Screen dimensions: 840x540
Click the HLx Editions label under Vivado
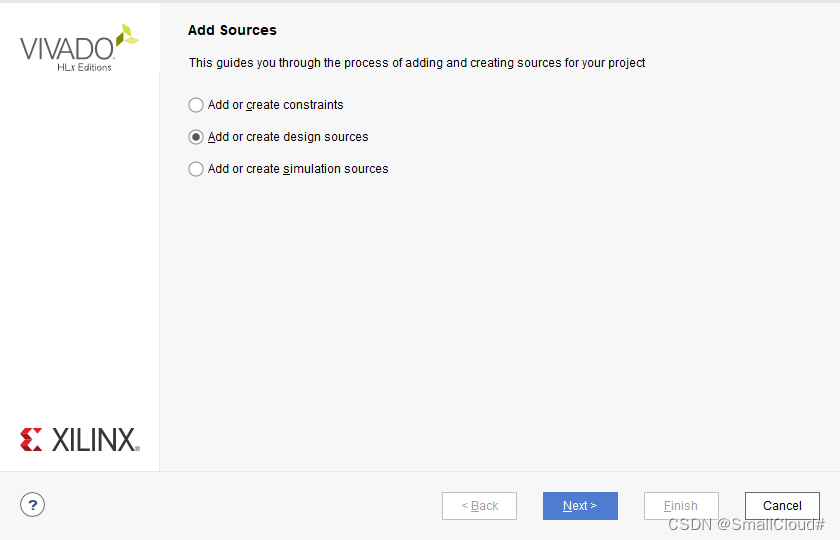84,67
